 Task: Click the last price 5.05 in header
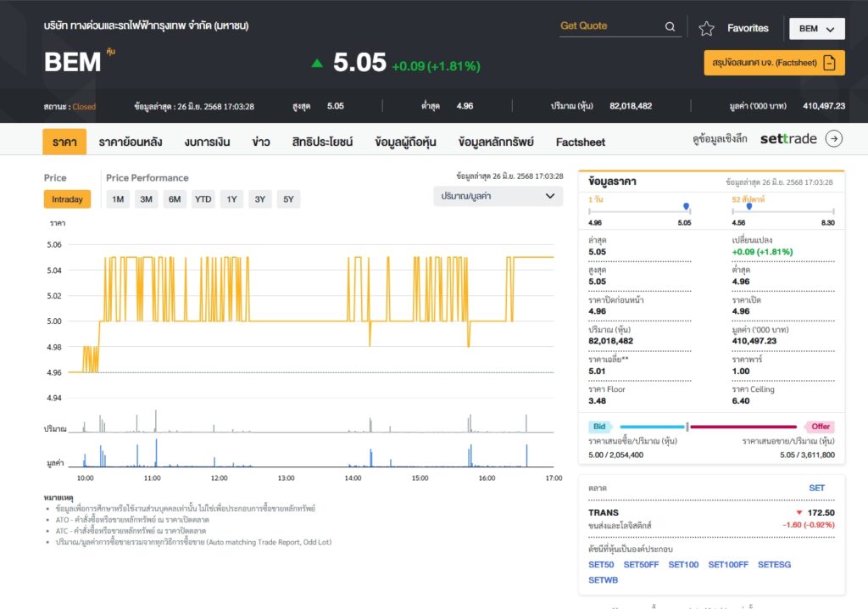click(x=359, y=63)
